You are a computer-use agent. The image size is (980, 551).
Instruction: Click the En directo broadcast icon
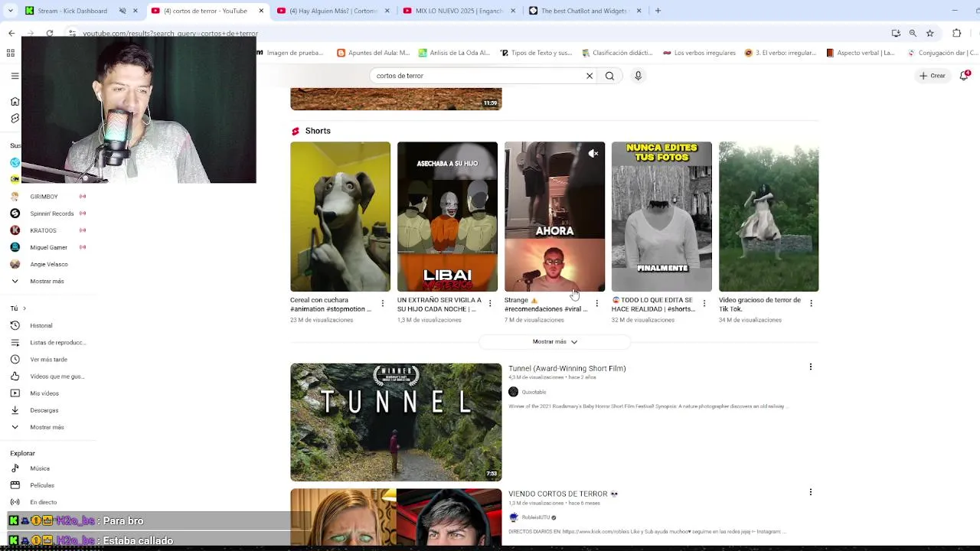click(x=15, y=501)
